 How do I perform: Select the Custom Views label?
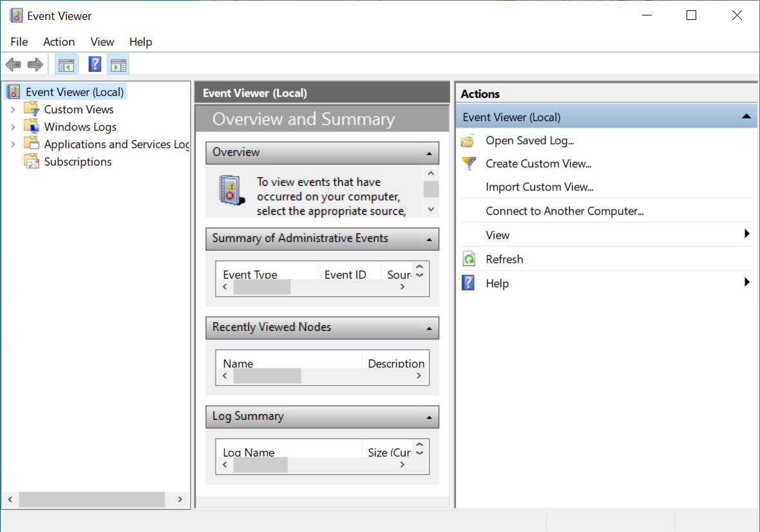tap(79, 109)
